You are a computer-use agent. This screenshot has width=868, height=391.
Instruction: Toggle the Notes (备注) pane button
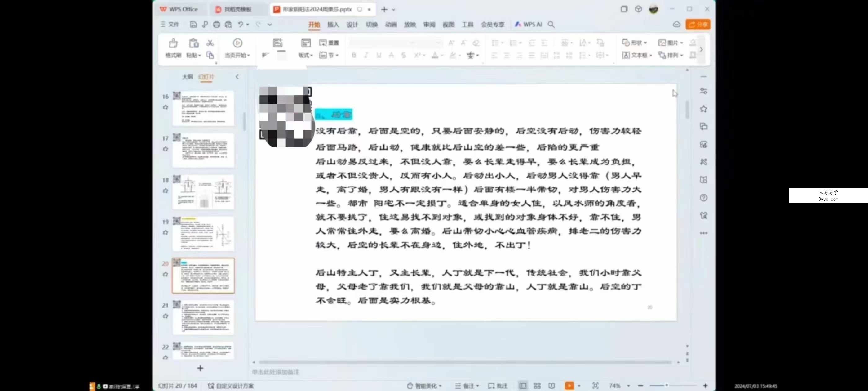click(467, 386)
